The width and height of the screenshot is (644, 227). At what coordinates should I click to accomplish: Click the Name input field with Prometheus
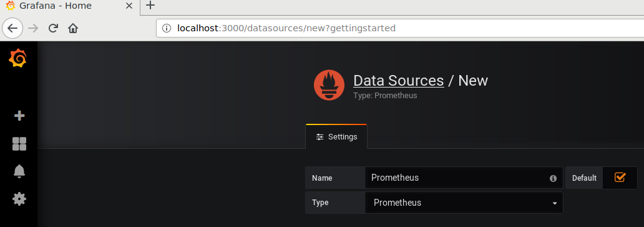pyautogui.click(x=465, y=178)
